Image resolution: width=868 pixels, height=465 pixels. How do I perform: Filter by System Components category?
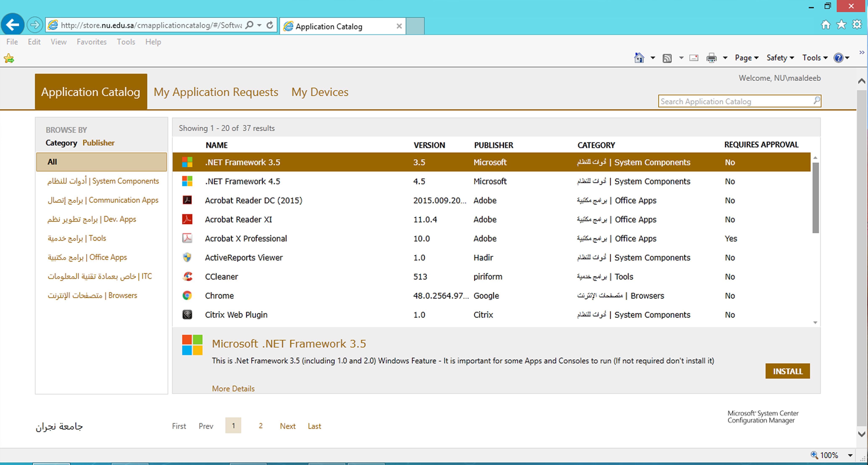[x=103, y=181]
